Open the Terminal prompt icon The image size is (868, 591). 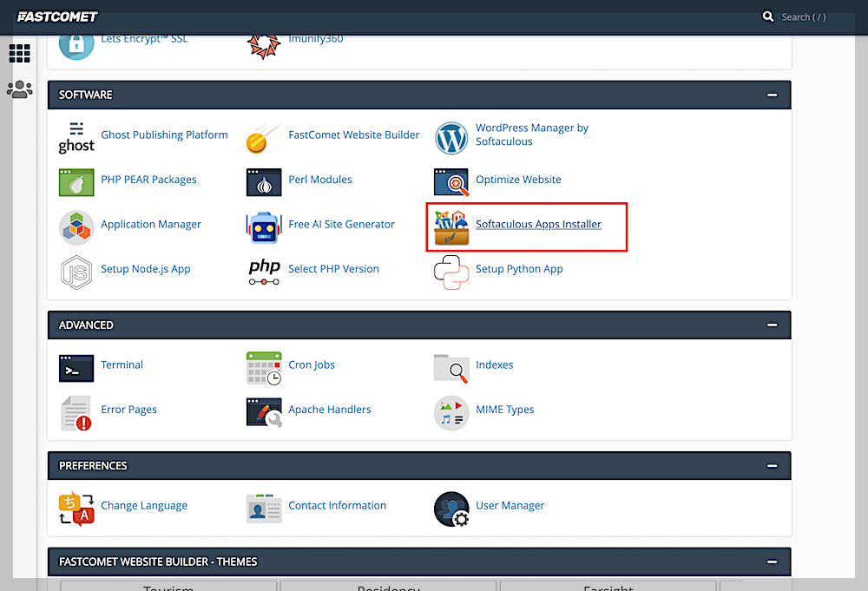pos(76,369)
